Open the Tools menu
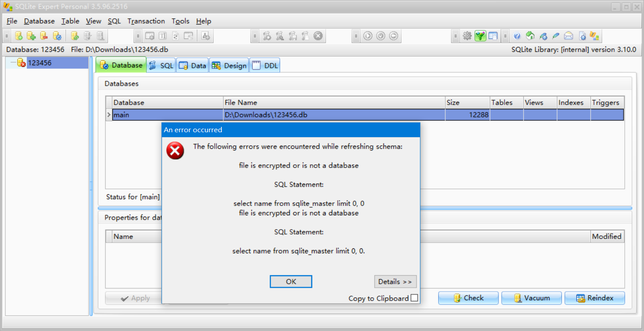Screen dimensions: 644x331 [x=181, y=21]
